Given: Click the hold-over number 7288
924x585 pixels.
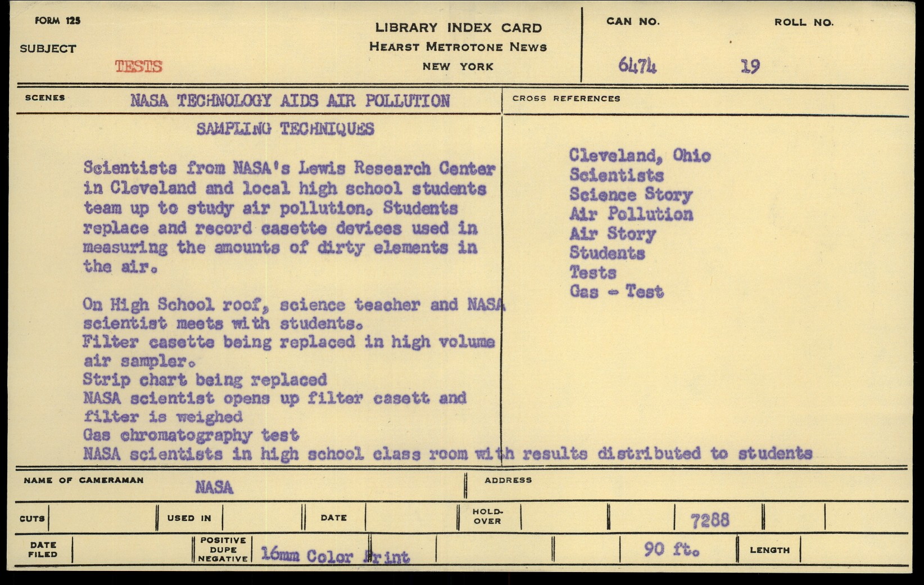Looking at the screenshot, I should (x=709, y=520).
